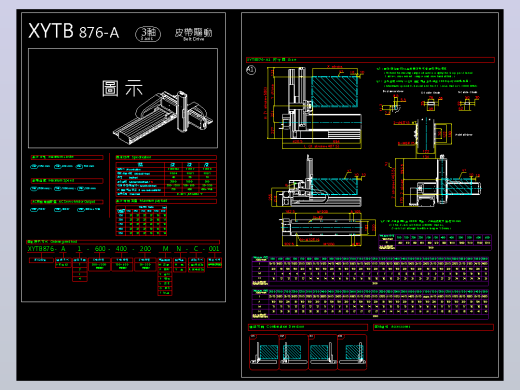Viewport: 520px width, 390px height.
Task: Click the letter N in ordering code
Action: pyautogui.click(x=179, y=249)
